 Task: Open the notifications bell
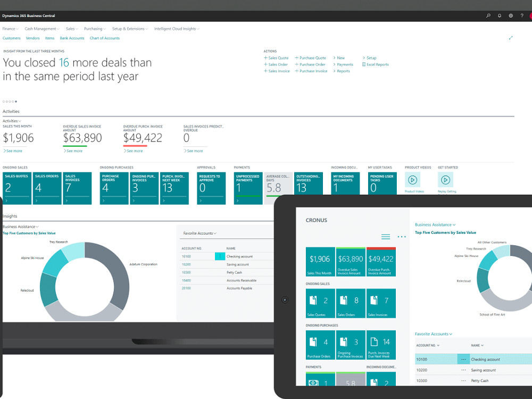[x=499, y=16]
